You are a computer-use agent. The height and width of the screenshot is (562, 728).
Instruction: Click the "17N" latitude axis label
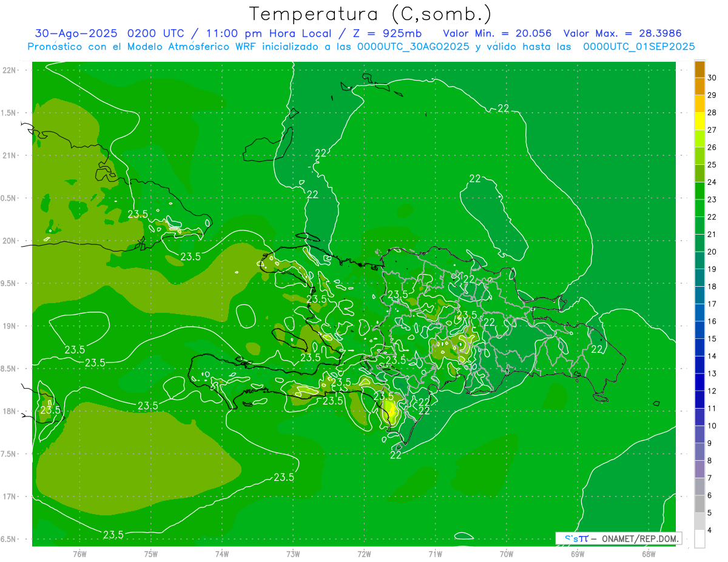coord(10,497)
